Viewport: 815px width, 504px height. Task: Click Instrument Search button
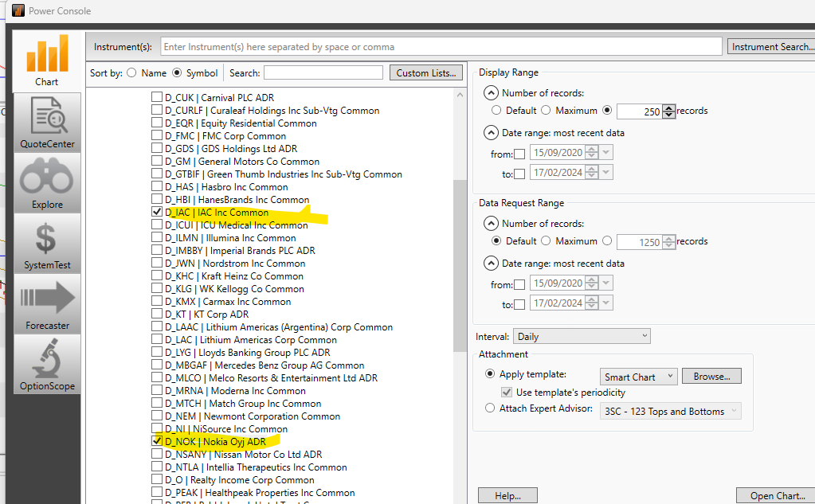pos(772,47)
